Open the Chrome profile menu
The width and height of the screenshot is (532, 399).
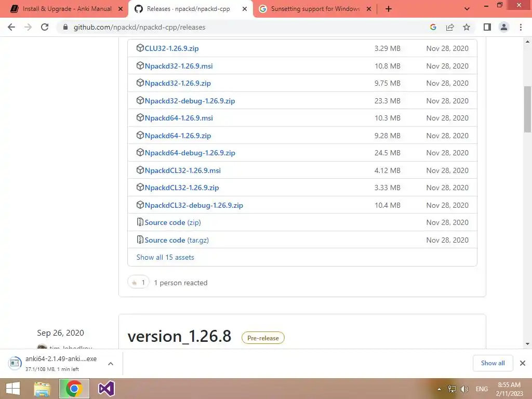(x=504, y=27)
